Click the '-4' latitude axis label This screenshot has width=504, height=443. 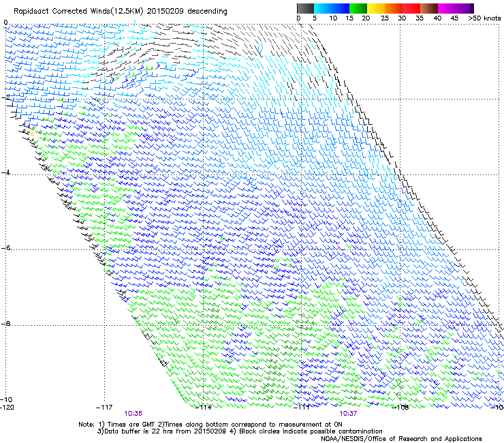click(x=5, y=172)
